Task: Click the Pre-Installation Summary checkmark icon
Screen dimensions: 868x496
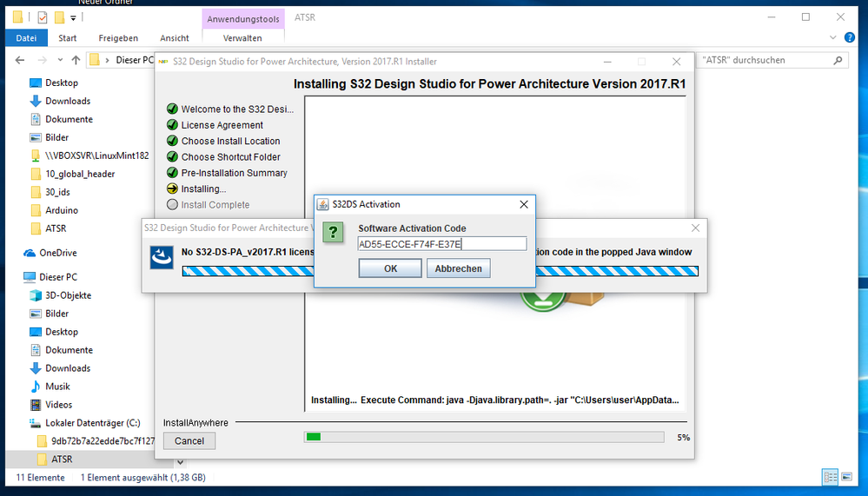Action: pos(172,173)
